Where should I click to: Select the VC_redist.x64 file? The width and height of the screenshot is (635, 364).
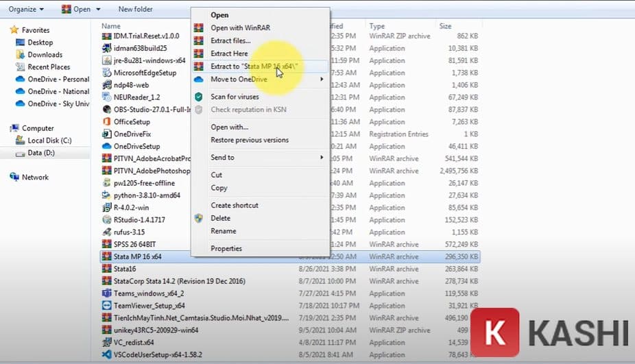tap(134, 342)
